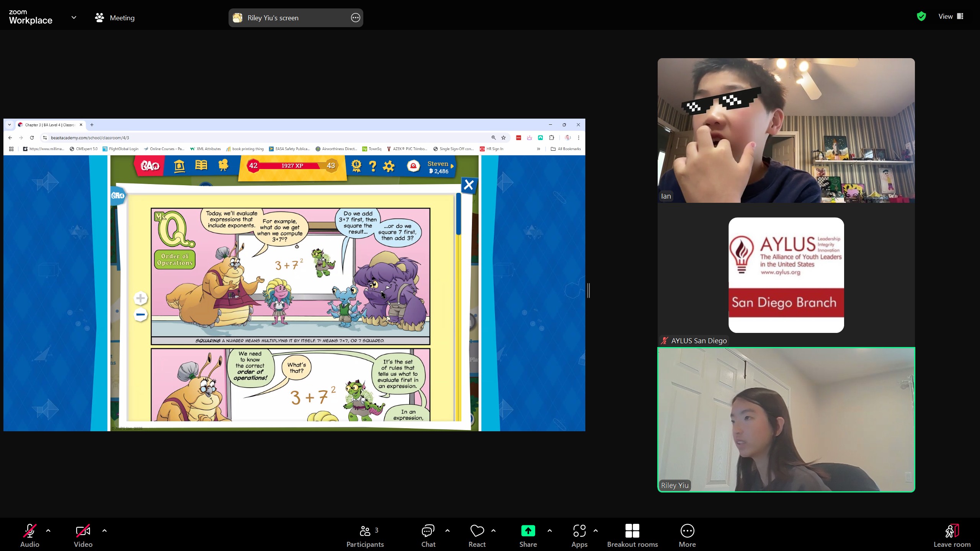This screenshot has height=551, width=980.
Task: Select AYLUS San Diego participant tile
Action: coord(786,275)
